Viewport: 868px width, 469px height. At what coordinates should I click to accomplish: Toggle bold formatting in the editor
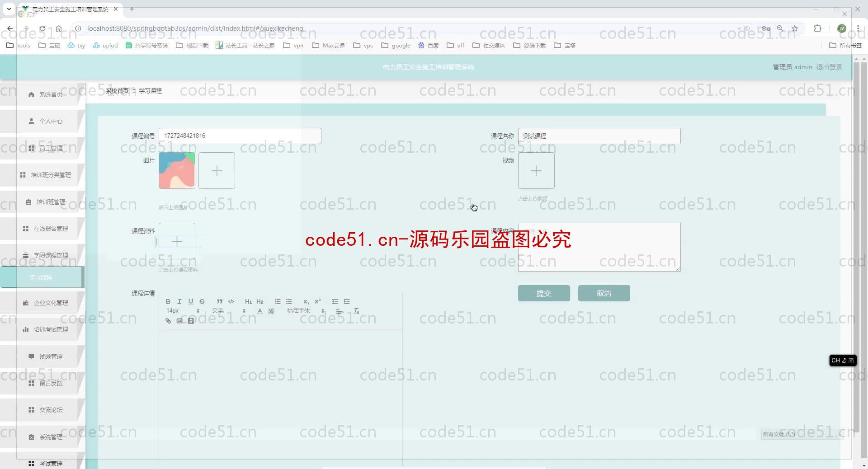(168, 301)
